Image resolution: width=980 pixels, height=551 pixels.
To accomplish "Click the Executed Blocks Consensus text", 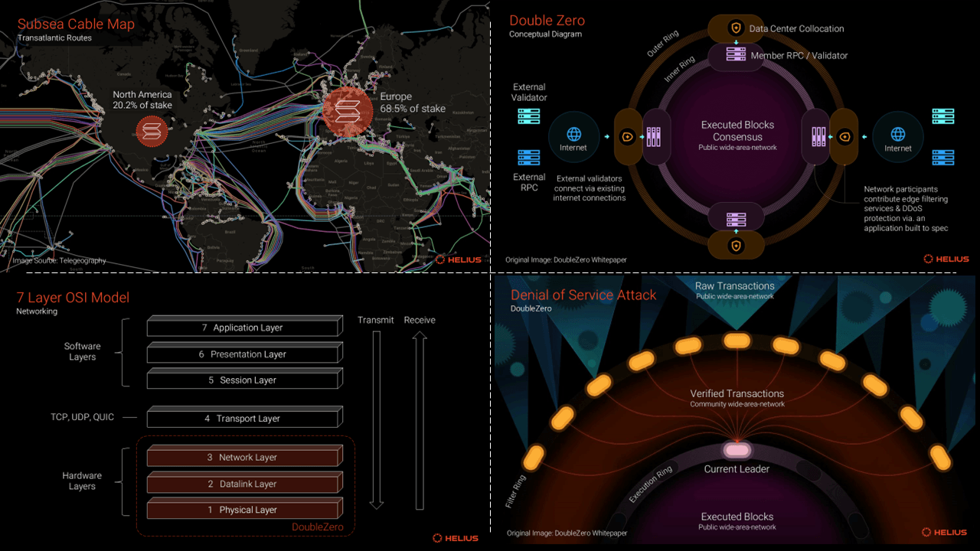I will pos(737,131).
